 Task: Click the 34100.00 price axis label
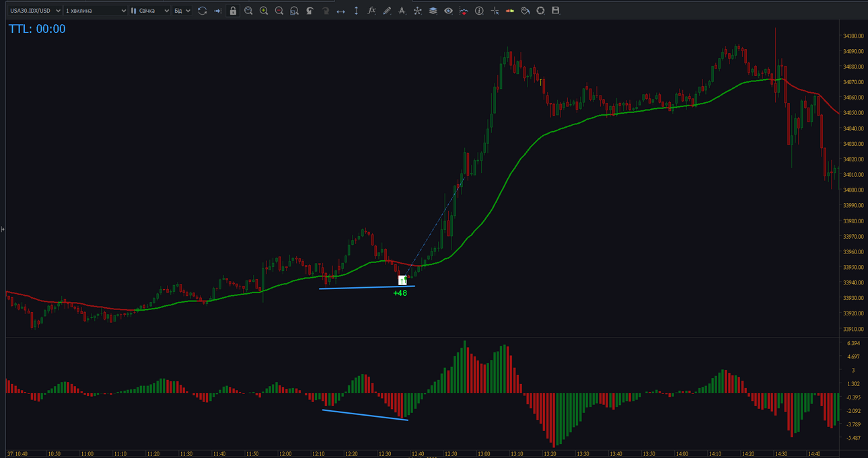(x=853, y=36)
